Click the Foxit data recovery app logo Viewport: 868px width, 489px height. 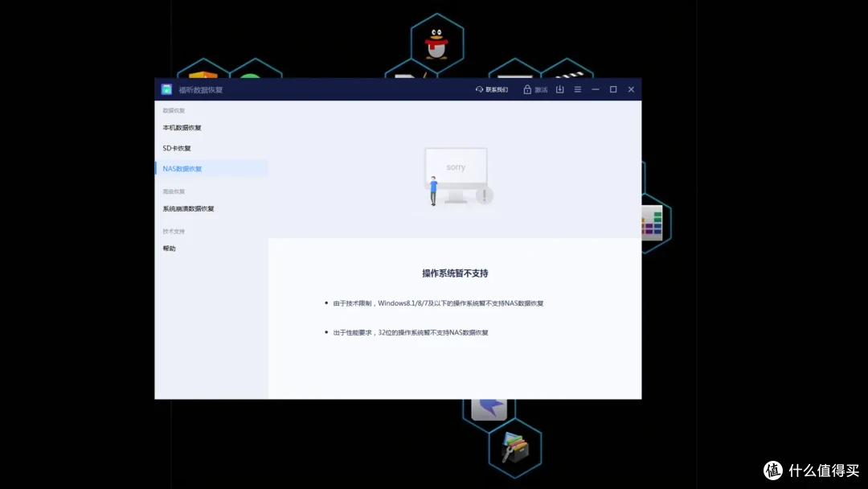tap(166, 89)
